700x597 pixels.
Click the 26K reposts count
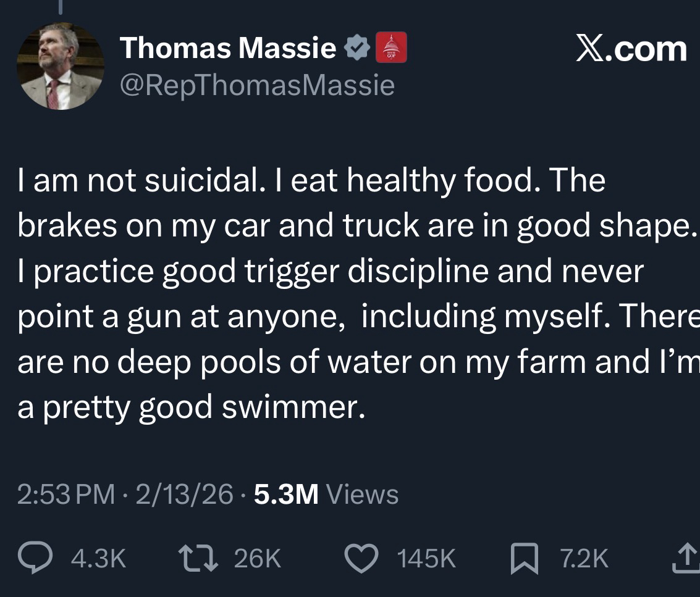[258, 559]
